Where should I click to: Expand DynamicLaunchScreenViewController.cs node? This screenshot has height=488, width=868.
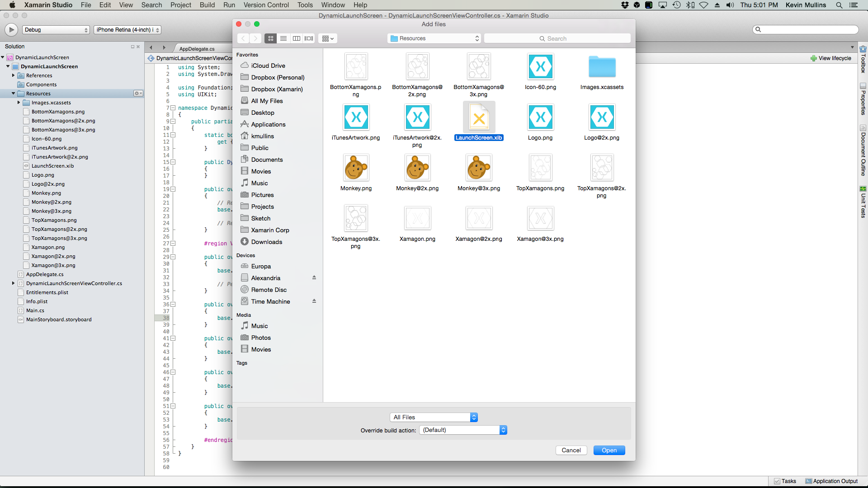click(13, 283)
